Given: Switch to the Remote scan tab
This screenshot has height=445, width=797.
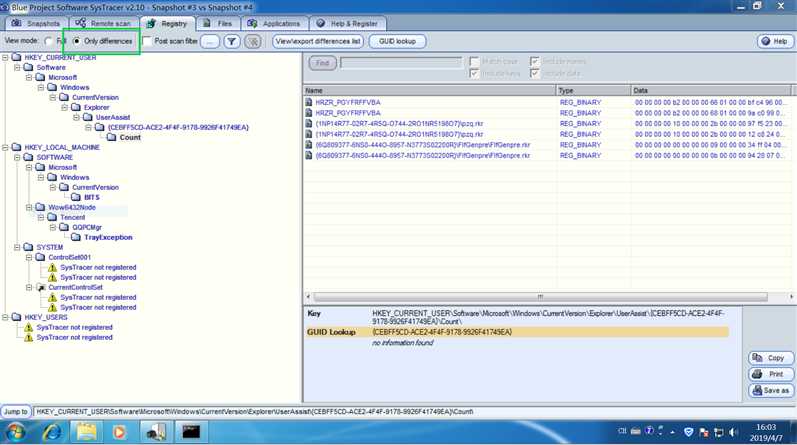Looking at the screenshot, I should tap(103, 23).
